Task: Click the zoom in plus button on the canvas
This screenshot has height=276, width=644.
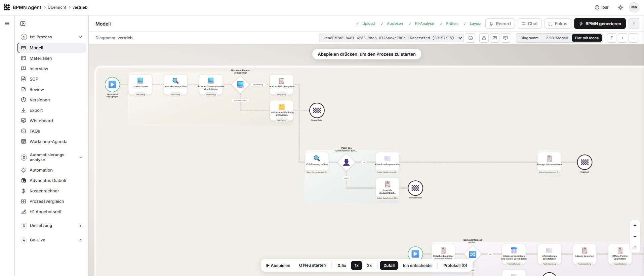Action: tap(635, 226)
